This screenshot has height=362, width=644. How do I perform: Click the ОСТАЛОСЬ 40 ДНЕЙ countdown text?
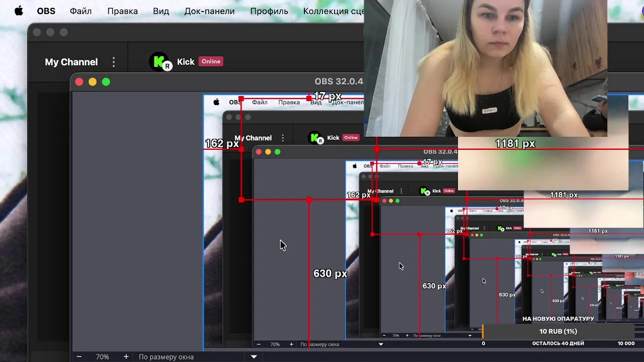558,343
